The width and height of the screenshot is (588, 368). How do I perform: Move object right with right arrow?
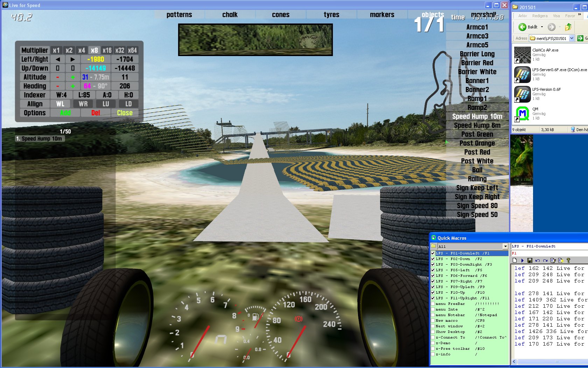[73, 59]
